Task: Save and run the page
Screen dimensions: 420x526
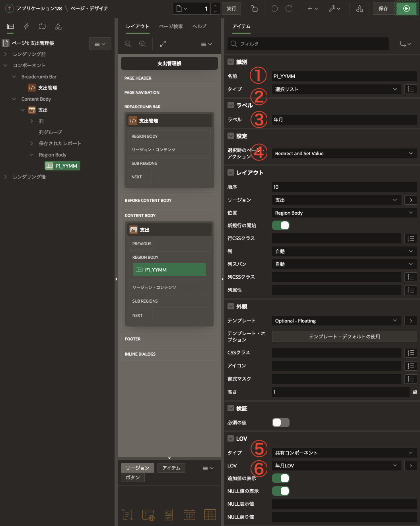Action: pyautogui.click(x=406, y=8)
